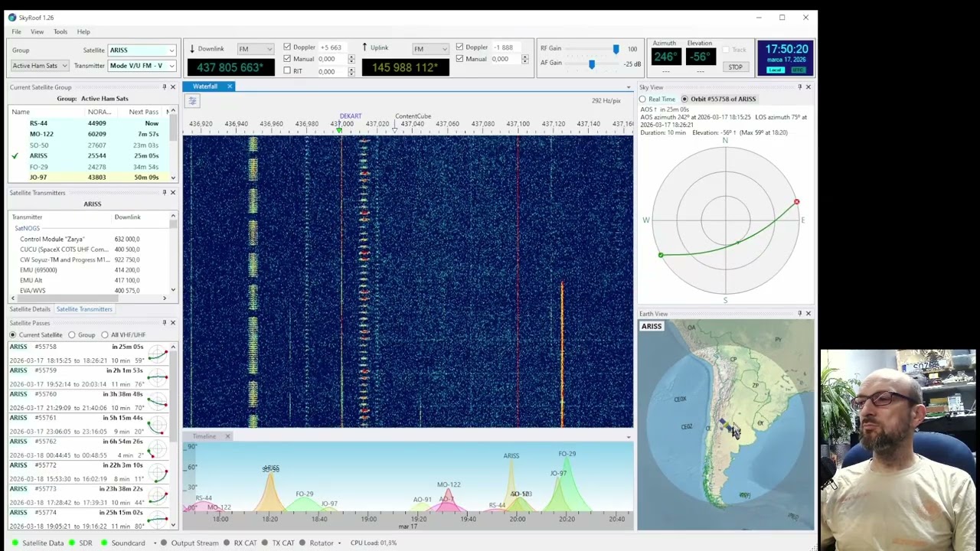The image size is (980, 551).
Task: Open waterfall settings sliders icon
Action: (x=192, y=101)
